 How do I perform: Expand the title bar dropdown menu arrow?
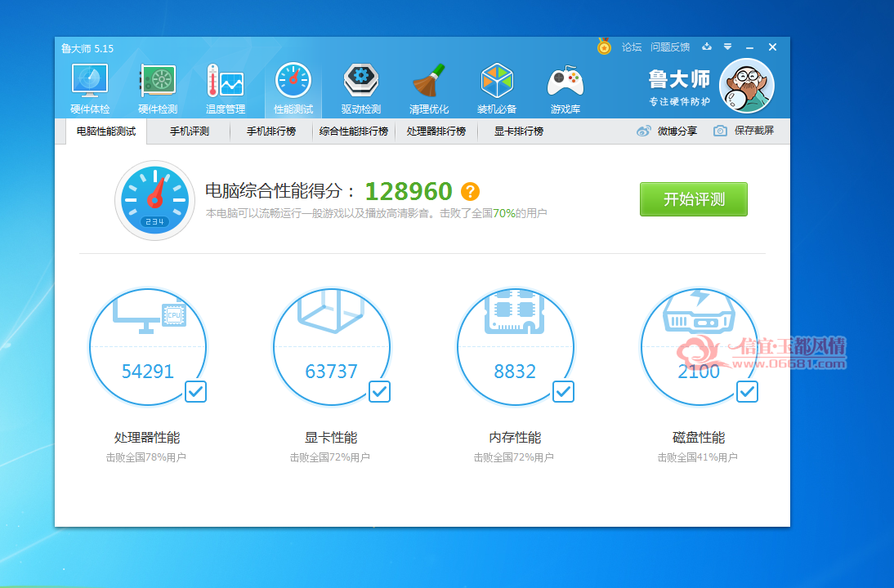[x=727, y=47]
